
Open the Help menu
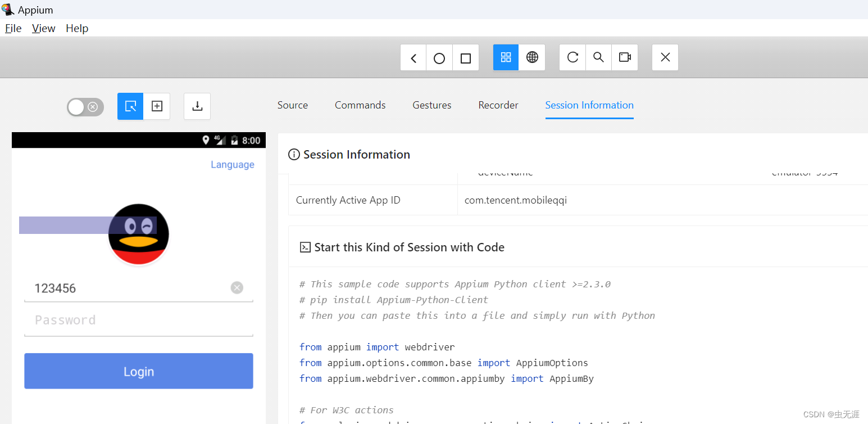point(77,28)
